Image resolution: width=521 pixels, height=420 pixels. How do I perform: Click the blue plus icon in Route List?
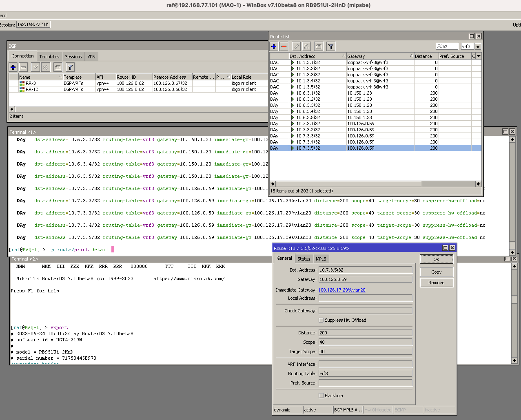pos(274,46)
